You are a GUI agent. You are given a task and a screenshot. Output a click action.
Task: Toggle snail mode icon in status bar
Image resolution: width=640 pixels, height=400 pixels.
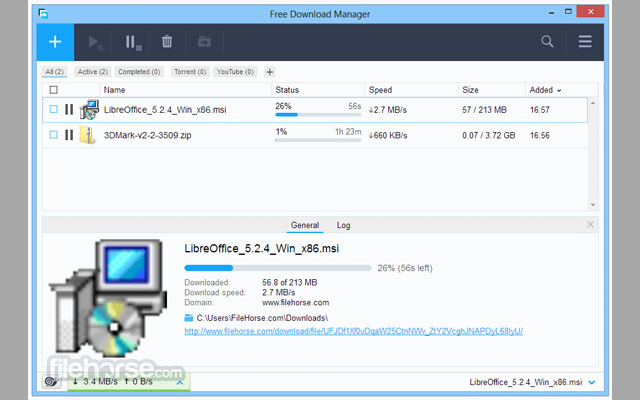51,382
